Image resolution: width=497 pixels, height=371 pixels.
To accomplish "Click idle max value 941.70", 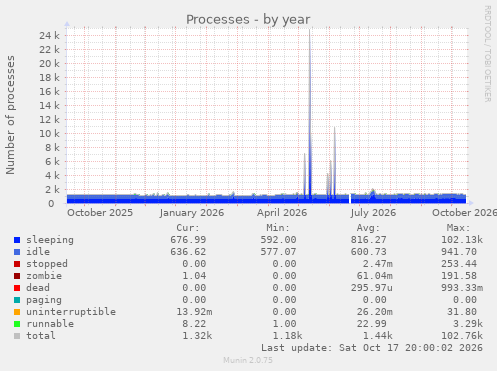I will (x=459, y=252).
